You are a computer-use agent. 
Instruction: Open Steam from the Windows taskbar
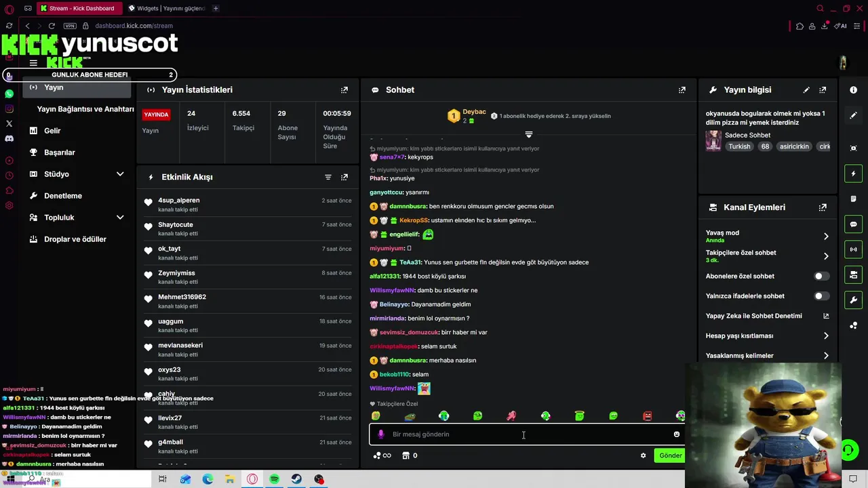click(297, 479)
